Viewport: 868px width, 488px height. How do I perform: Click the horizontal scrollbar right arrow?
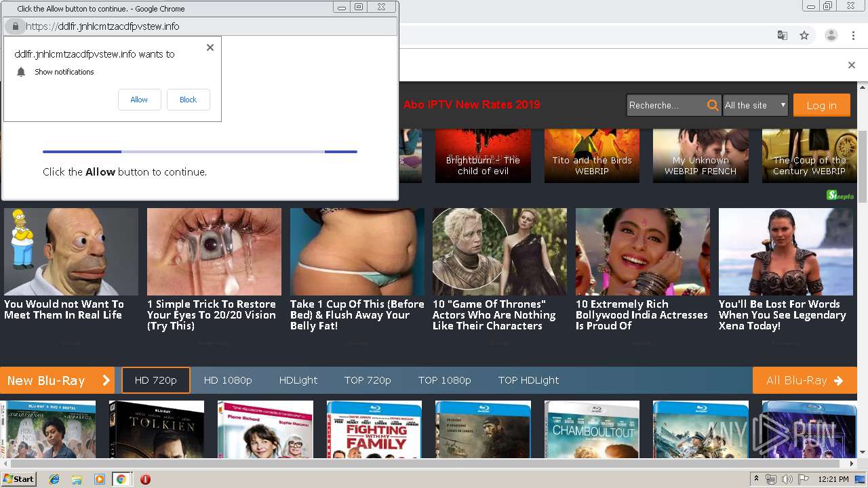point(852,464)
